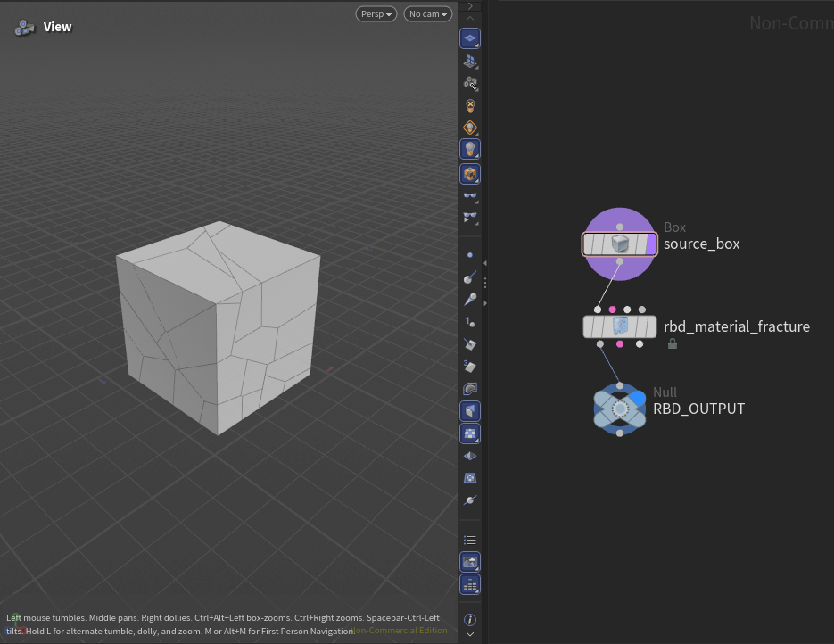This screenshot has height=644, width=834.
Task: Click the fractured cube in the viewport
Action: (218, 327)
